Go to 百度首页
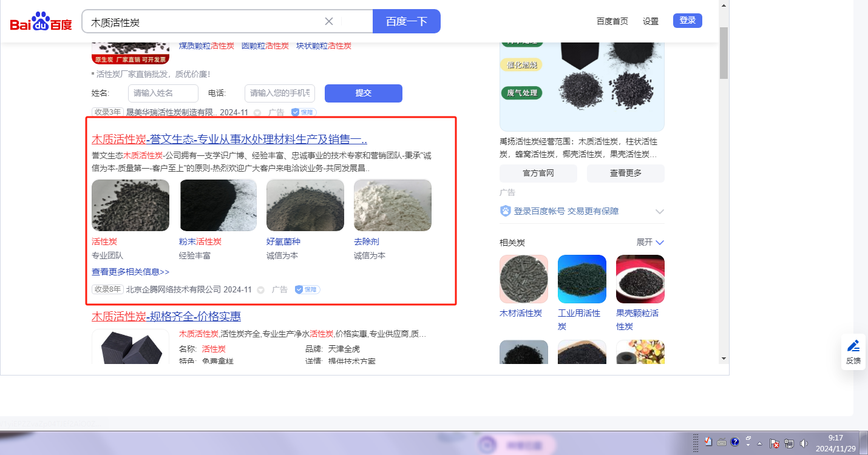This screenshot has width=868, height=455. (x=612, y=21)
